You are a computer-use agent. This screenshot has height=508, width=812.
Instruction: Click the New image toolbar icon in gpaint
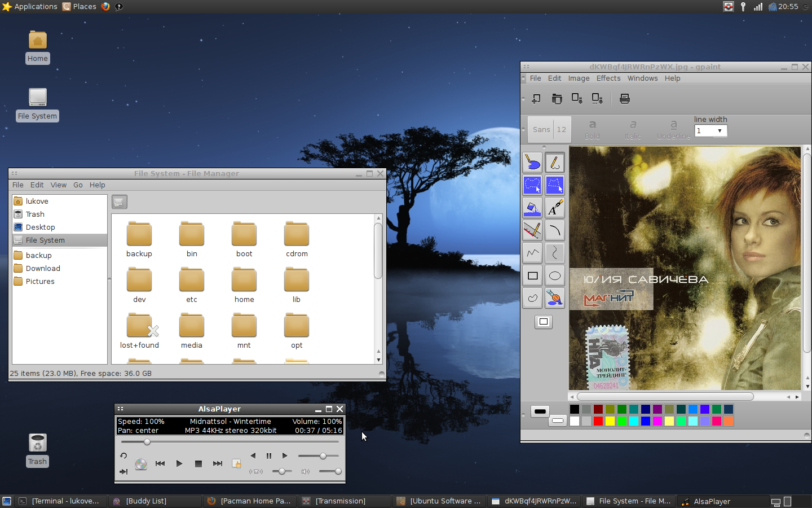pyautogui.click(x=536, y=99)
